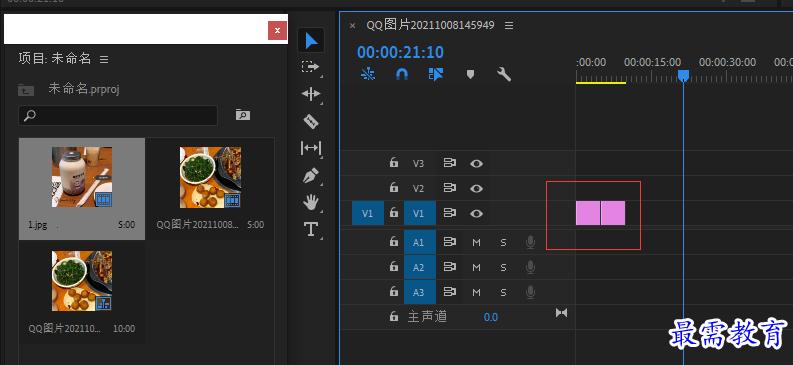Toggle sync lock on A2

pos(450,267)
